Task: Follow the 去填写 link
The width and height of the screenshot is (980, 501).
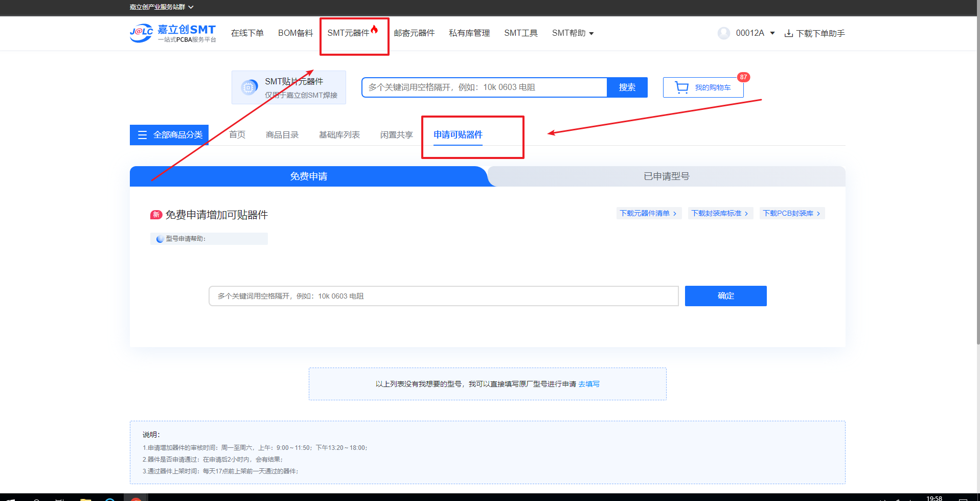Action: pos(589,384)
